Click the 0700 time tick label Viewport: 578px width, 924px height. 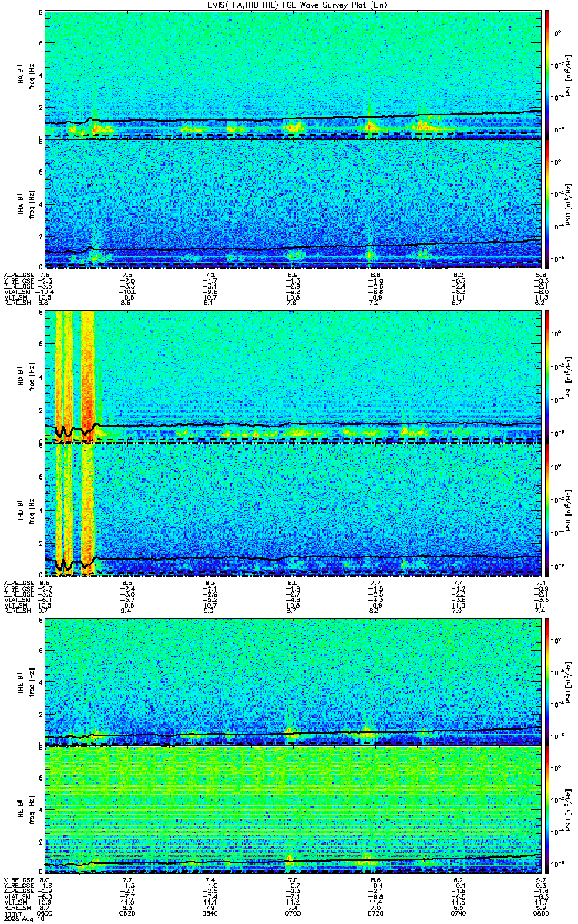click(x=293, y=913)
